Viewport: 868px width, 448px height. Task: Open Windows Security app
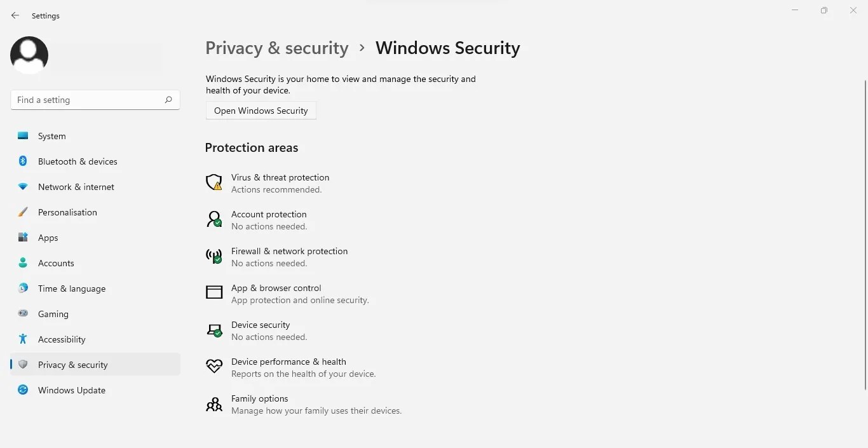[261, 111]
